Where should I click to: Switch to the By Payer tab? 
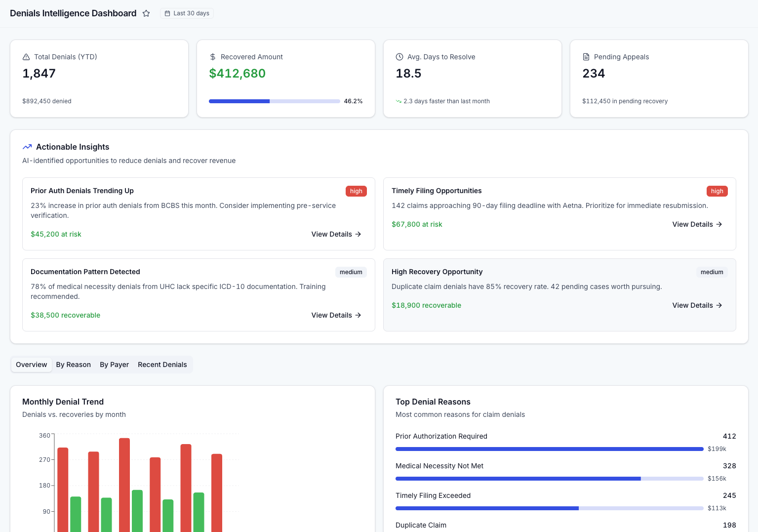(114, 365)
